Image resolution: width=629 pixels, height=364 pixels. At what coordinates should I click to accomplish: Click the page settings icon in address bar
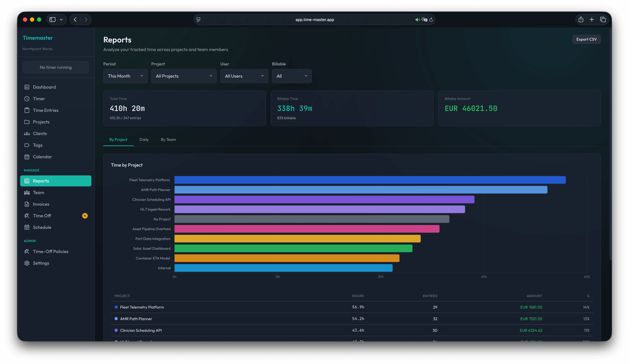point(198,19)
